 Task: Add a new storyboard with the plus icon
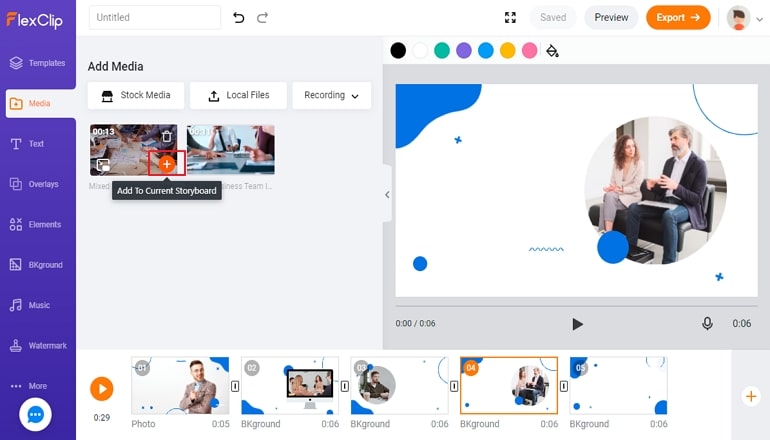click(x=751, y=396)
